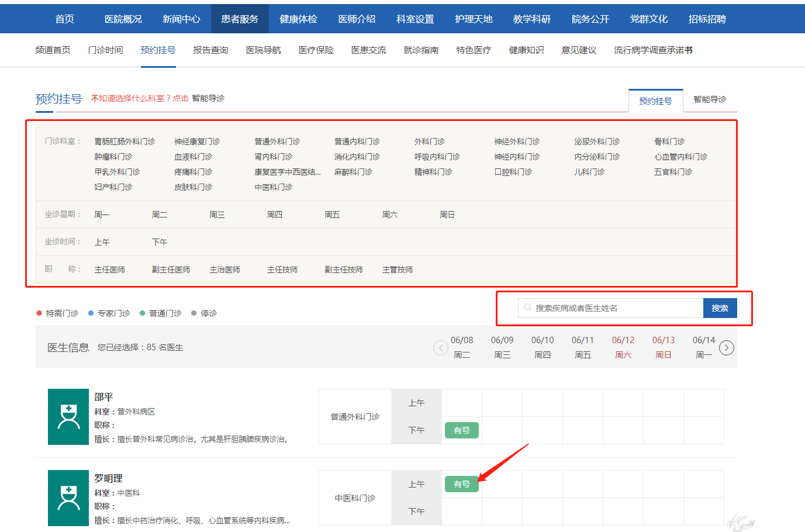Filter by 副主任医师 title
The image size is (805, 532).
tap(171, 270)
